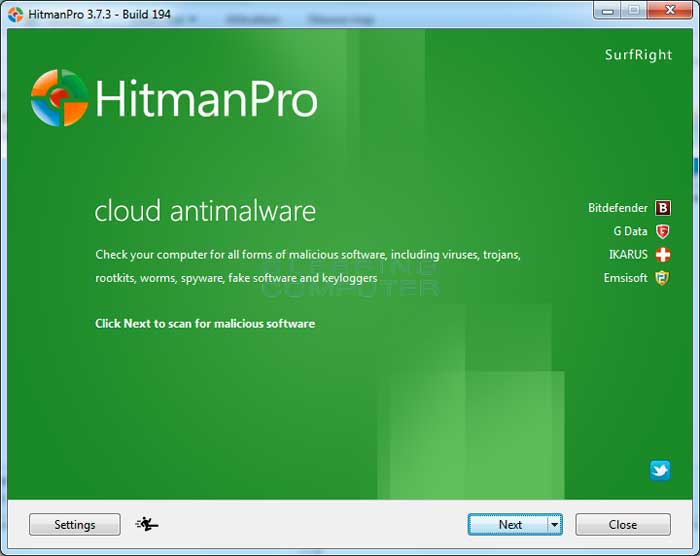The height and width of the screenshot is (556, 700).
Task: Click 'Click Next to scan for malicious software' text
Action: [205, 323]
